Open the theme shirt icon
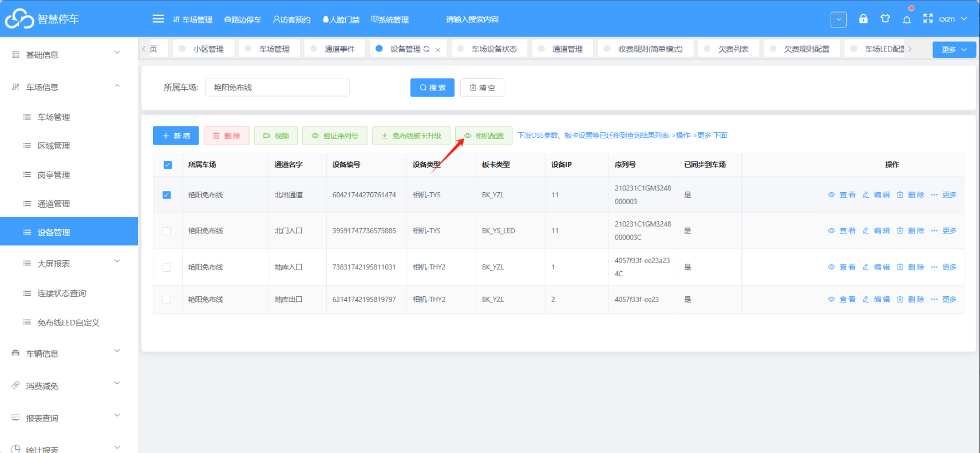 [x=885, y=19]
